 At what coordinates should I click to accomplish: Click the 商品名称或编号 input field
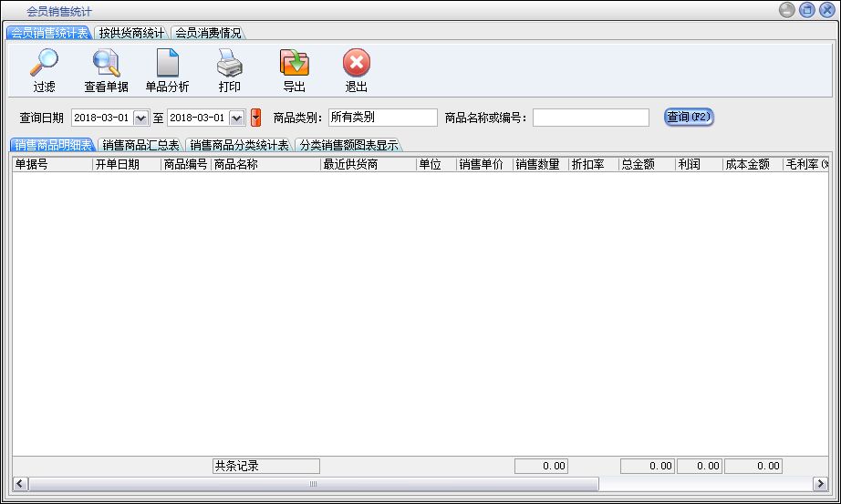[x=590, y=118]
